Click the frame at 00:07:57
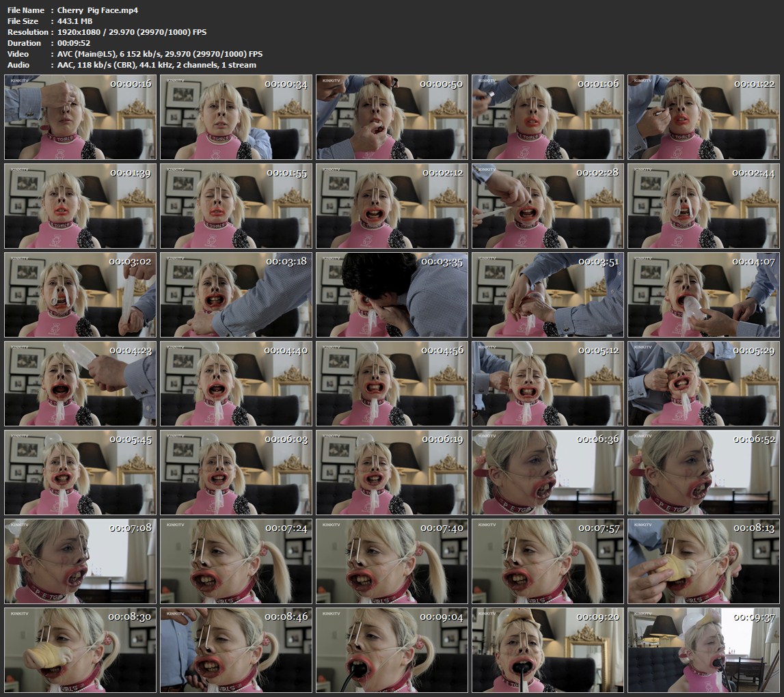The width and height of the screenshot is (784, 697). pos(548,561)
